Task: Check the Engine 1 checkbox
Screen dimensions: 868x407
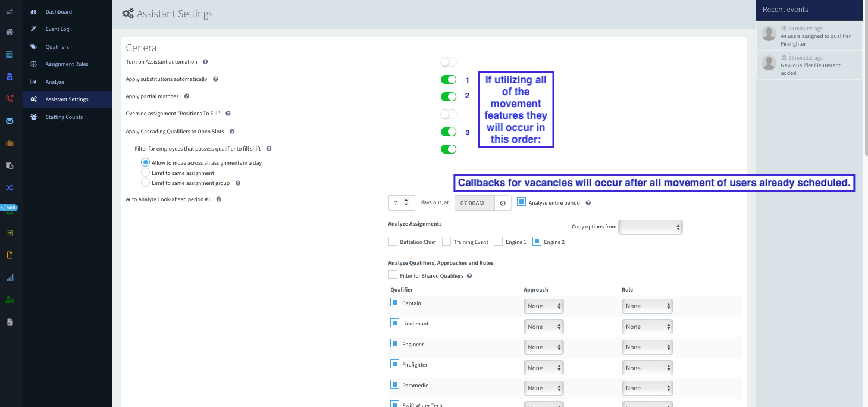Action: (x=499, y=242)
